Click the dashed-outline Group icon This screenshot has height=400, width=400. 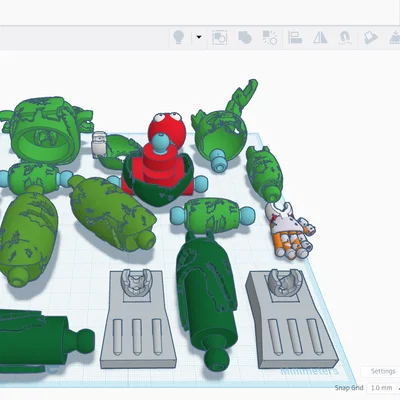[220, 37]
